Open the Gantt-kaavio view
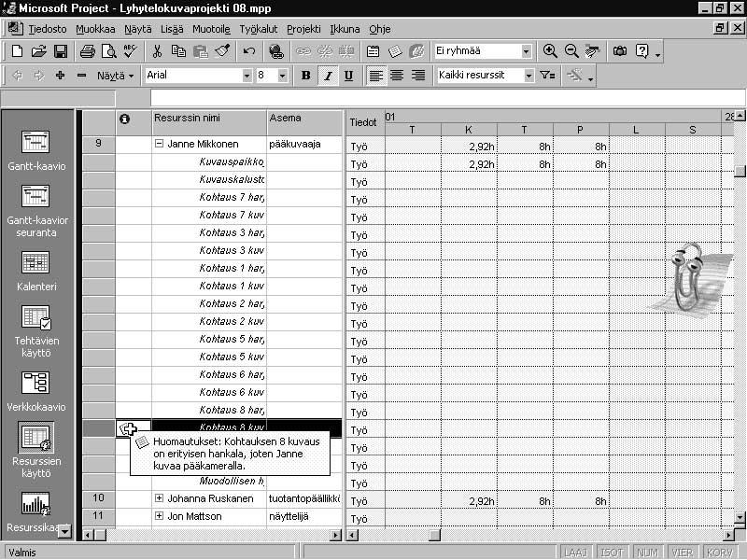The width and height of the screenshot is (747, 560). tap(36, 150)
